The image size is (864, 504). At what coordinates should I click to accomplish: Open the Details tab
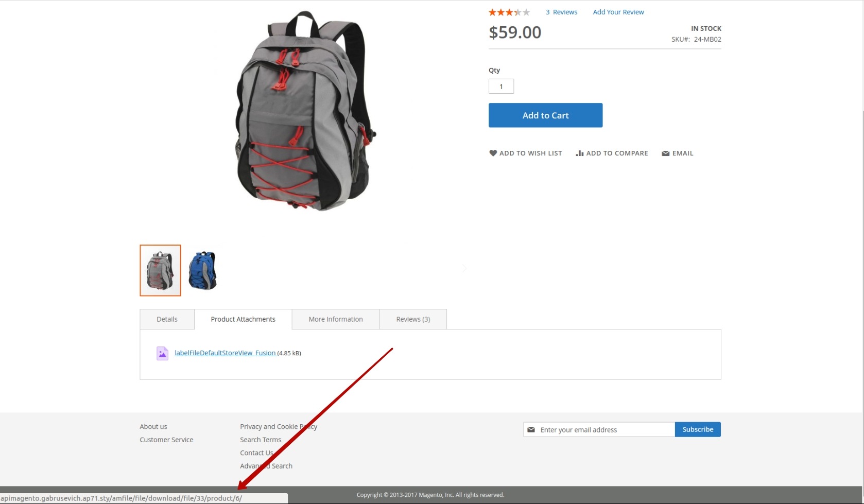click(167, 319)
